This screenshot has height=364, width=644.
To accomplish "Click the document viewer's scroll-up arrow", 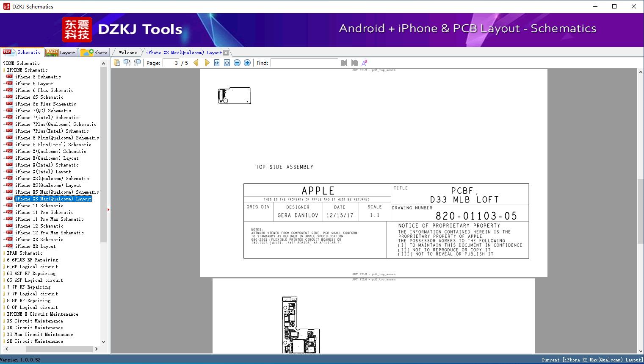I will click(x=641, y=72).
